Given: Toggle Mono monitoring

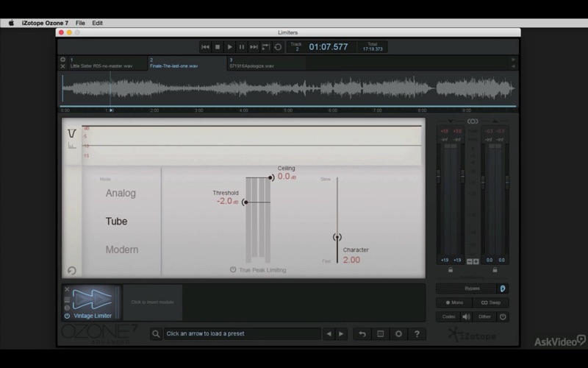Looking at the screenshot, I should (x=454, y=302).
